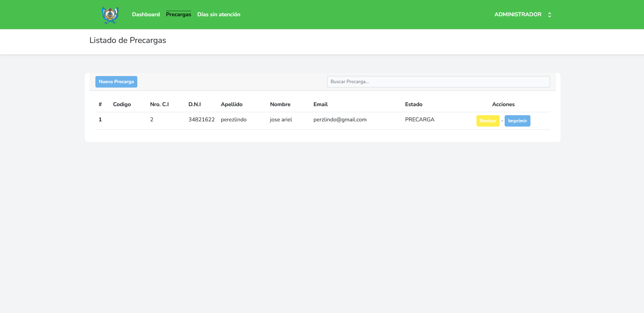Click the Listado de Precargas heading
The image size is (644, 313).
point(128,41)
